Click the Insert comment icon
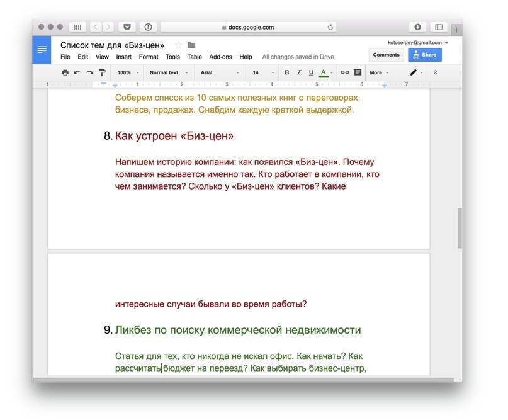This screenshot has width=508, height=420. [358, 72]
